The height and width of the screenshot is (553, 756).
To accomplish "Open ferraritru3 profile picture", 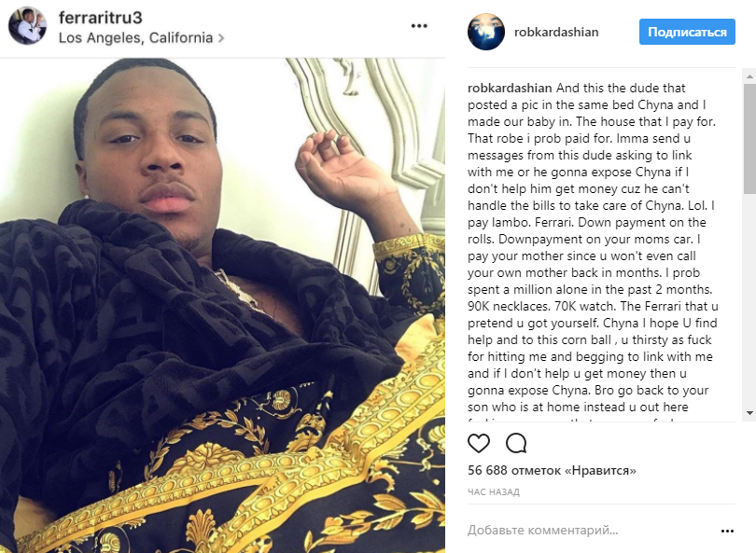I will [x=27, y=25].
